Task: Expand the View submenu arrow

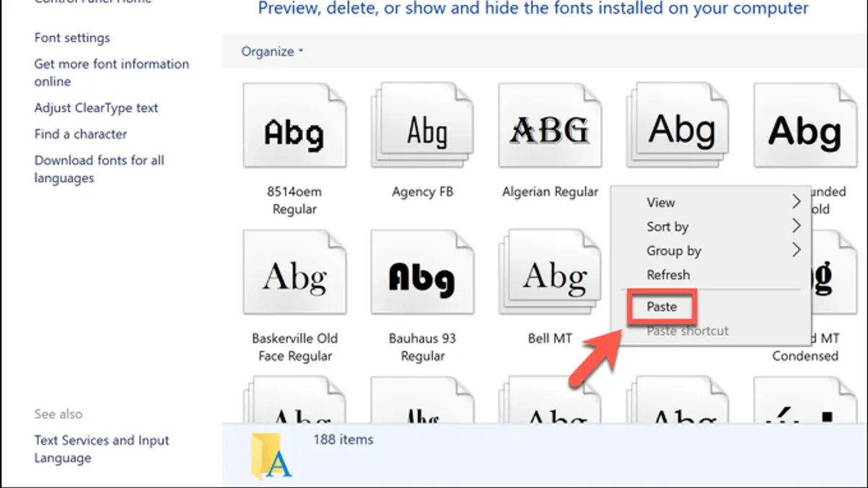Action: (x=796, y=202)
